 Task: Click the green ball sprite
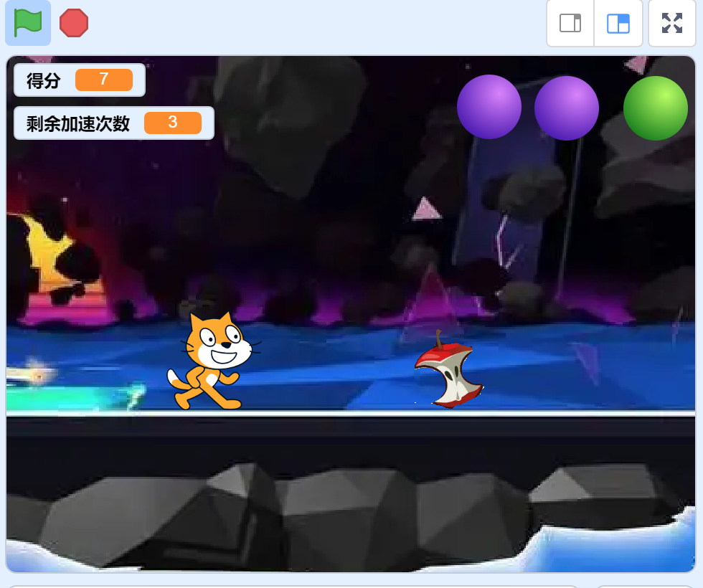click(x=656, y=108)
